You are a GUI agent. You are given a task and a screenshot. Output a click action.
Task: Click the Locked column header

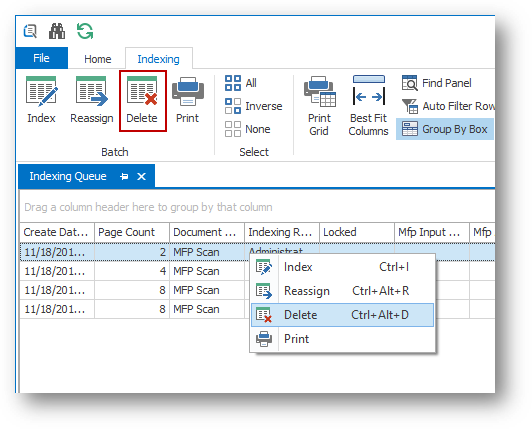point(357,232)
